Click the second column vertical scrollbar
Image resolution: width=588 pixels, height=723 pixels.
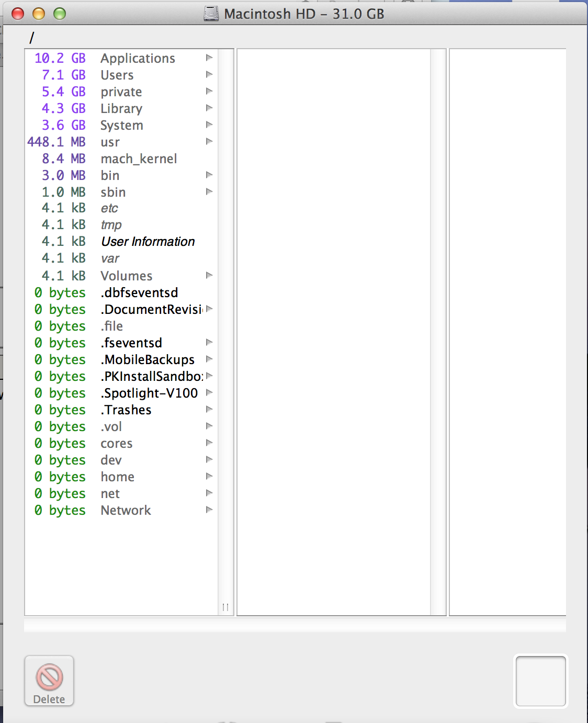pos(438,332)
